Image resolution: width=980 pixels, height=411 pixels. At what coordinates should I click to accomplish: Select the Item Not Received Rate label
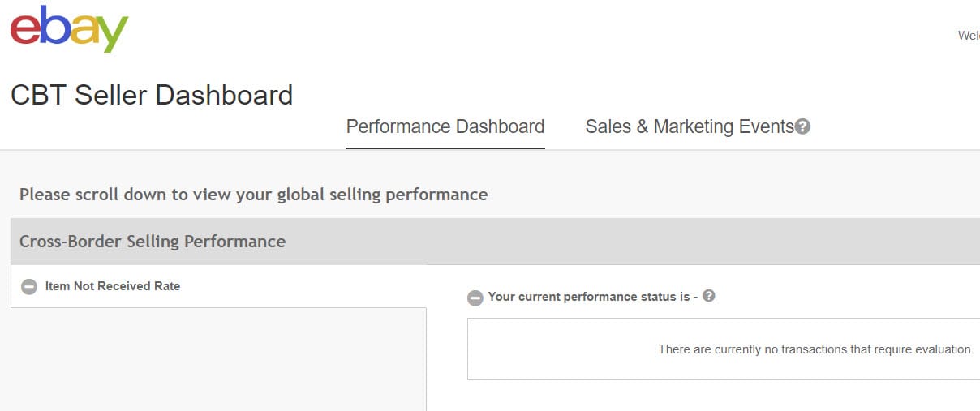[x=113, y=285]
